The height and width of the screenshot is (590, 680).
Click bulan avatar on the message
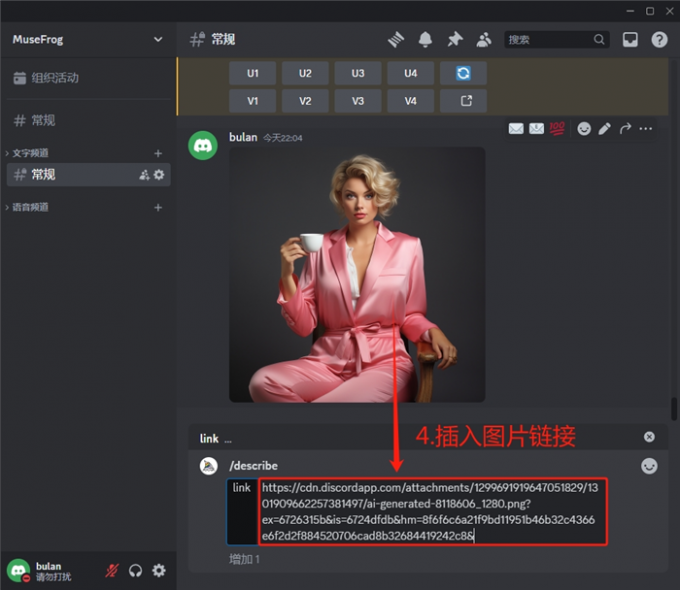(x=203, y=145)
